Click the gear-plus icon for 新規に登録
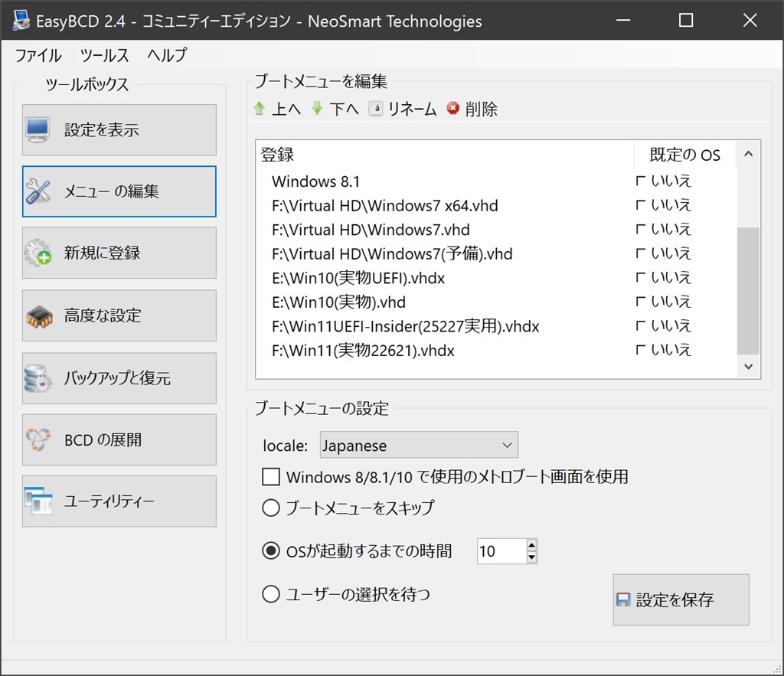The height and width of the screenshot is (676, 784). pos(38,253)
